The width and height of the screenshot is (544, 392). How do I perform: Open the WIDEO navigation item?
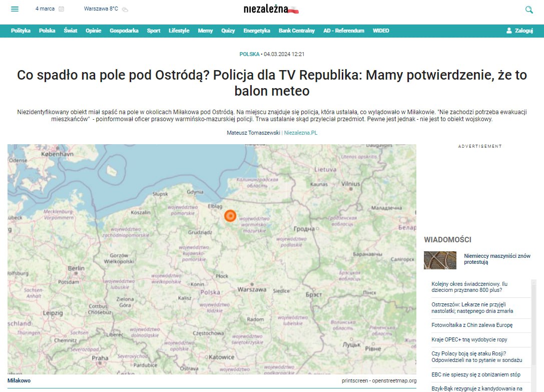tap(381, 31)
